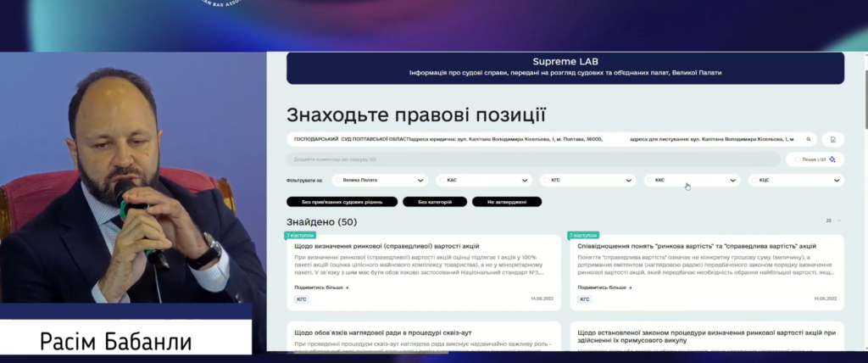Click the search magnifier icon in search bar
This screenshot has height=363, width=868.
pyautogui.click(x=809, y=139)
